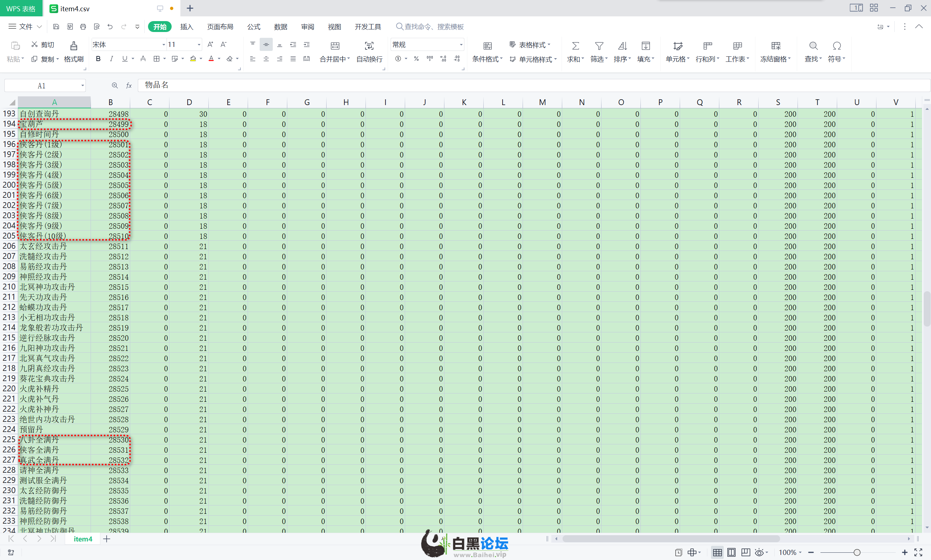This screenshot has width=931, height=560.
Task: Apply thousands separator format
Action: [430, 59]
